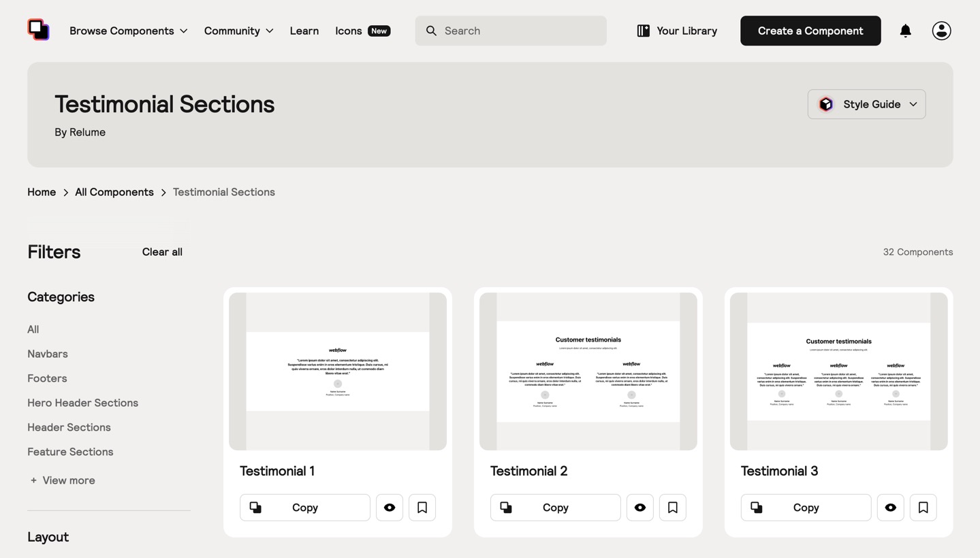The height and width of the screenshot is (558, 980).
Task: Click the copy icon on Testimonial 1
Action: click(255, 508)
